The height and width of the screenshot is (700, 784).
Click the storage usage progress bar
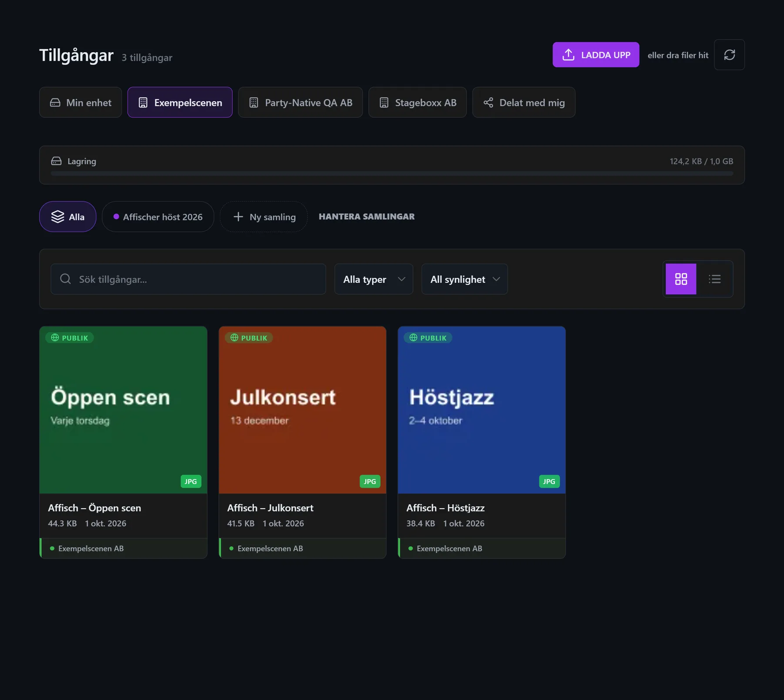[392, 173]
